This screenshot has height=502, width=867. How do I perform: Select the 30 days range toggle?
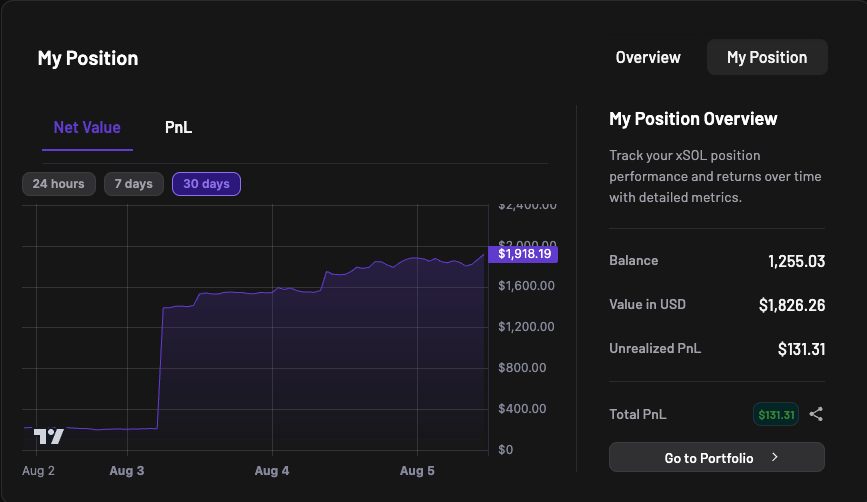tap(206, 184)
